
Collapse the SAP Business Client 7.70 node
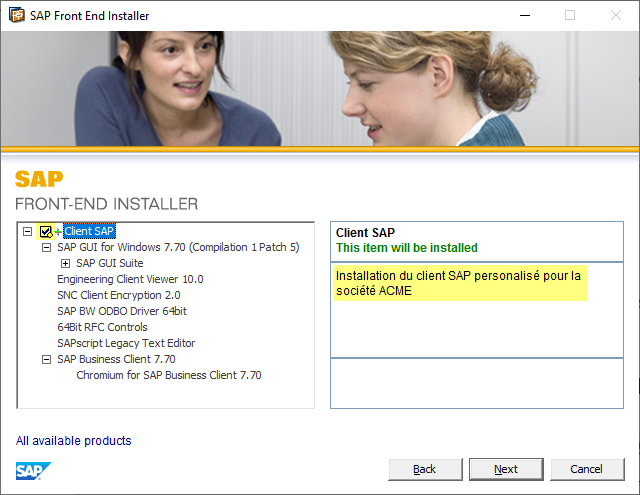(x=47, y=360)
